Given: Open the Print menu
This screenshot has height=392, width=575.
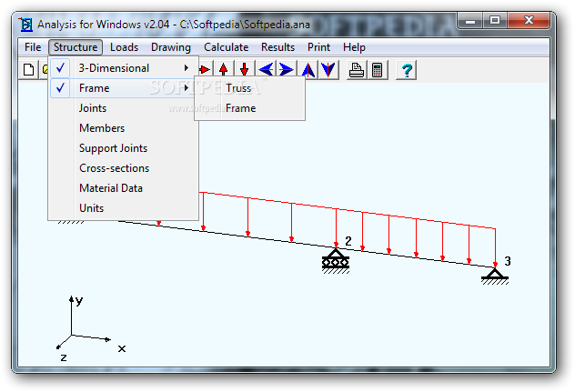Looking at the screenshot, I should 318,47.
